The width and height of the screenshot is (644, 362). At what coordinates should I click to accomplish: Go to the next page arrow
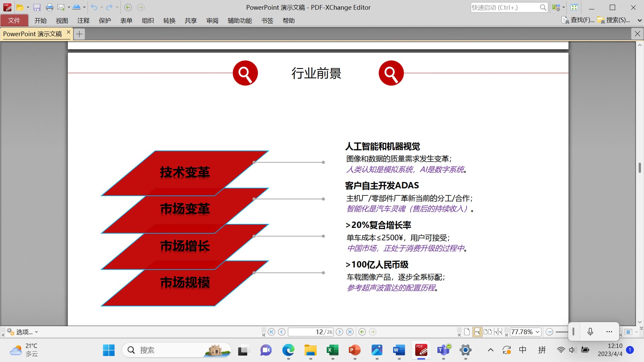pos(339,332)
